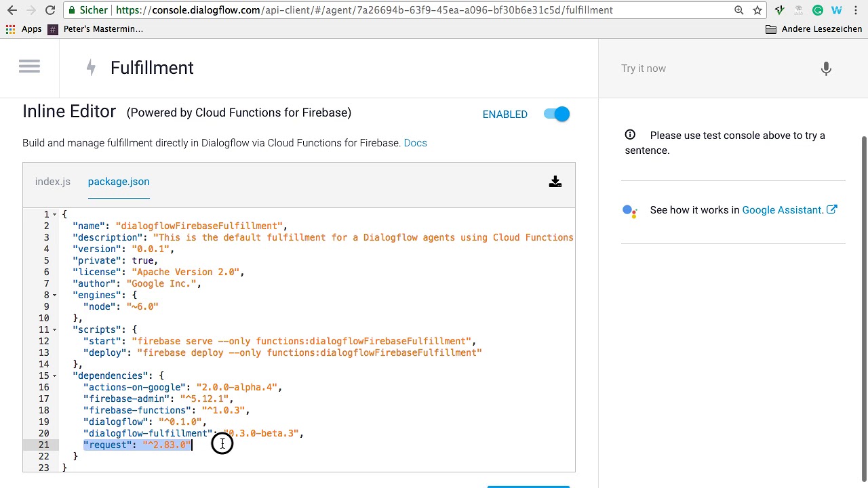The height and width of the screenshot is (488, 868).
Task: Click the "private": true line
Action: (x=115, y=260)
